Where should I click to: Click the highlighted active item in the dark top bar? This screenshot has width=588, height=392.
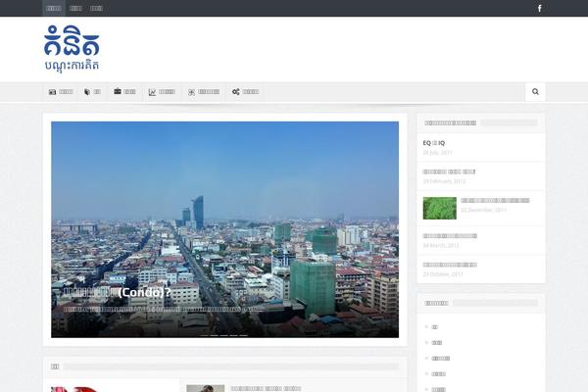(x=54, y=8)
